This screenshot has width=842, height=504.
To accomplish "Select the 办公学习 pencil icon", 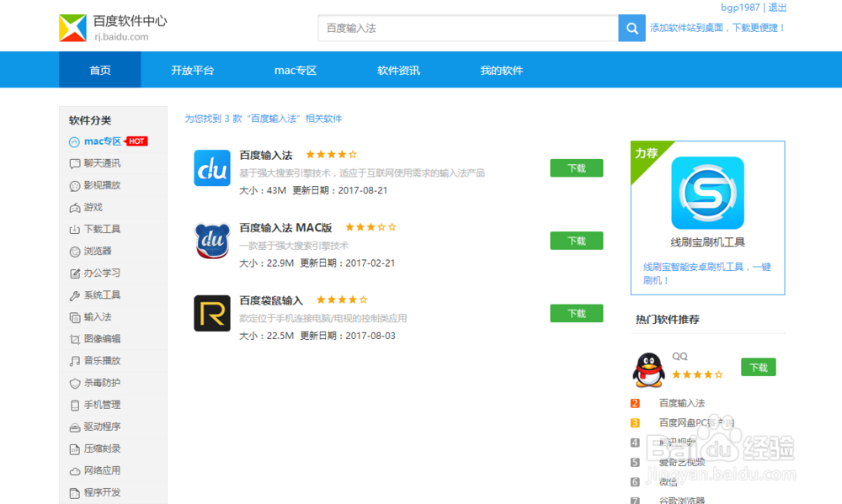I will [74, 273].
